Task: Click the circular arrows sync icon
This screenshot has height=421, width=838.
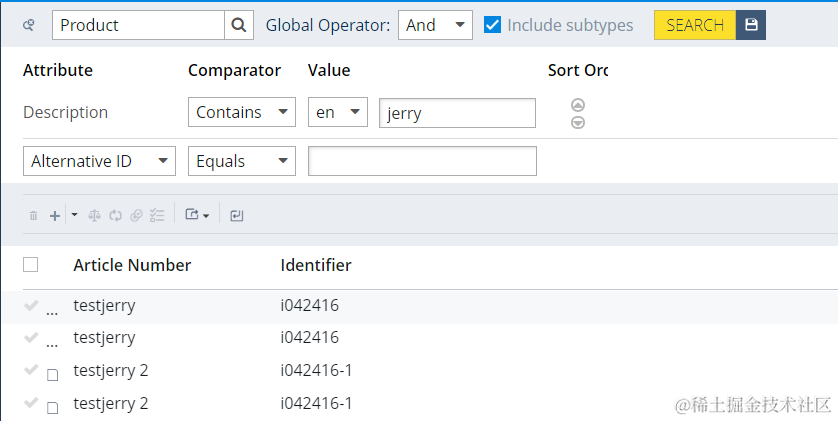Action: coord(115,215)
